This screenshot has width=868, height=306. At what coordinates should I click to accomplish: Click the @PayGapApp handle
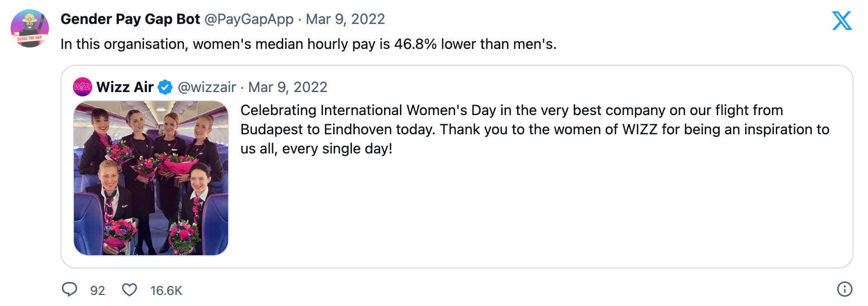pos(249,19)
